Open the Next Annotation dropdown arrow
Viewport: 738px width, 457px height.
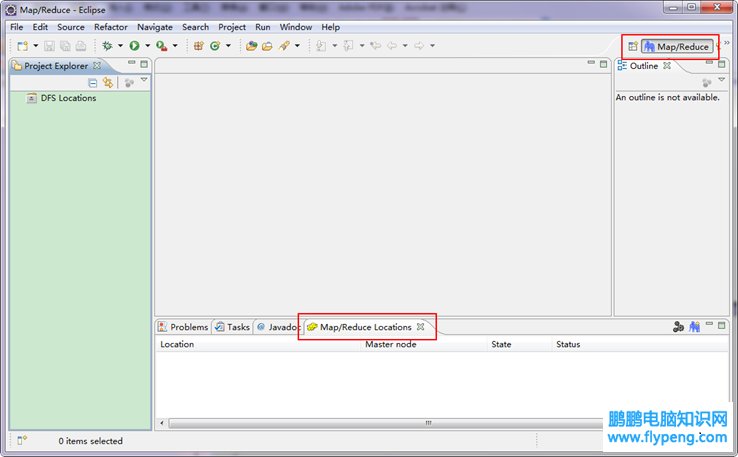pos(335,46)
